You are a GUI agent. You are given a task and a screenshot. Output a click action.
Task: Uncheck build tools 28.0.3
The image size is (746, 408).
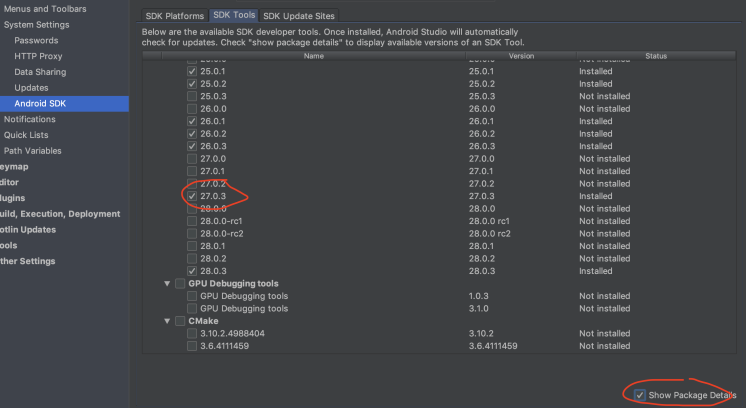[192, 271]
